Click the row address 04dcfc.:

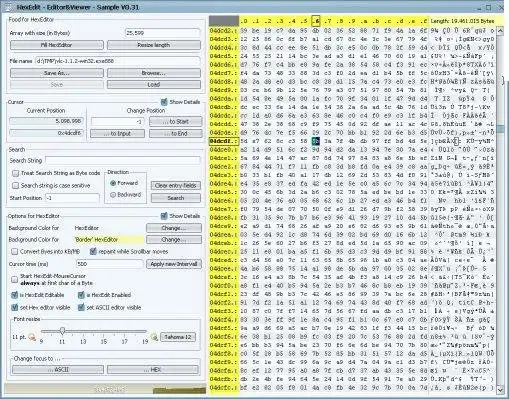click(224, 388)
